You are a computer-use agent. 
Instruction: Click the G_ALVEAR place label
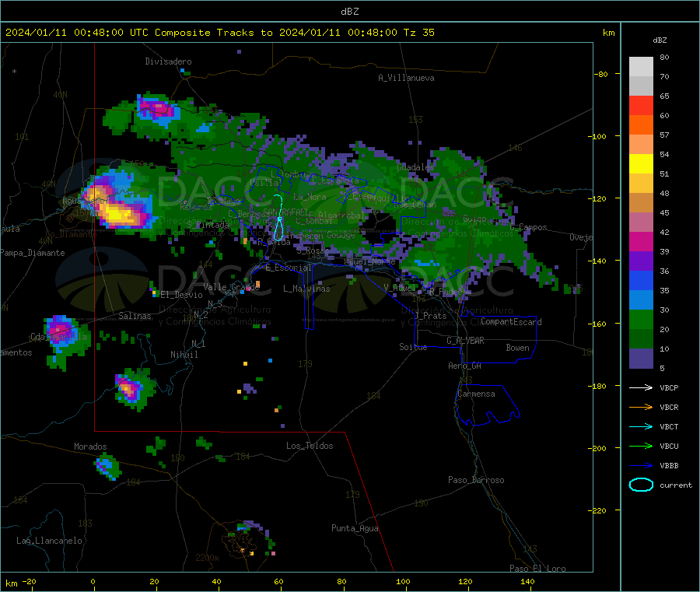click(465, 341)
